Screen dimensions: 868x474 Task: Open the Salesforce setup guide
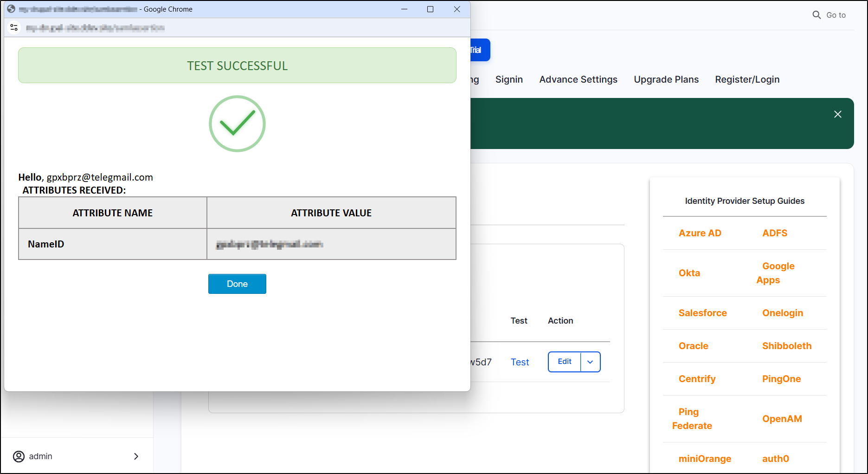pos(702,313)
